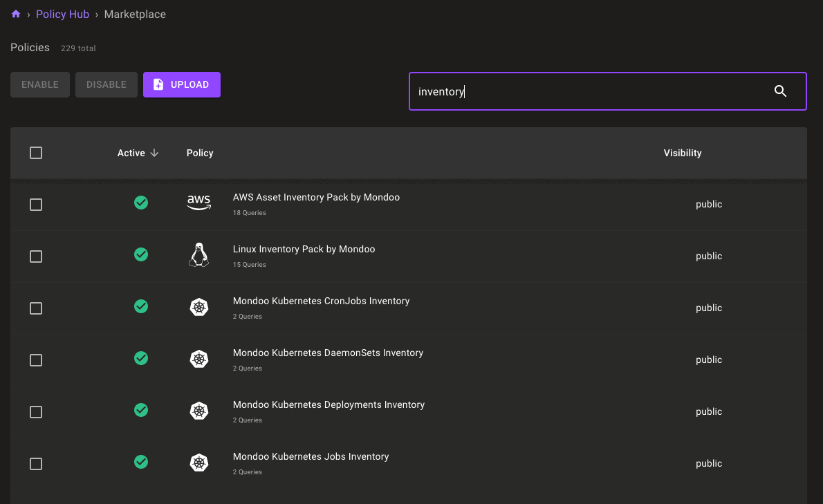Click the search magnifier icon
823x504 pixels.
coord(780,91)
